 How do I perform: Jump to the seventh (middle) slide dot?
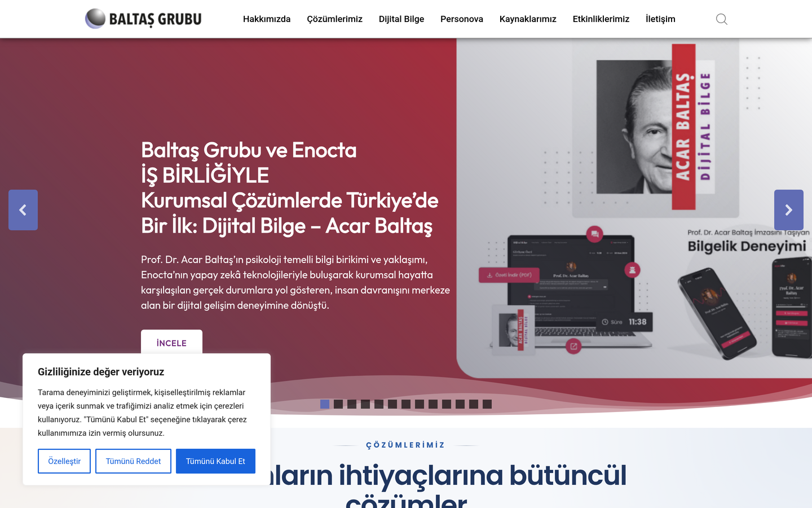tap(406, 404)
